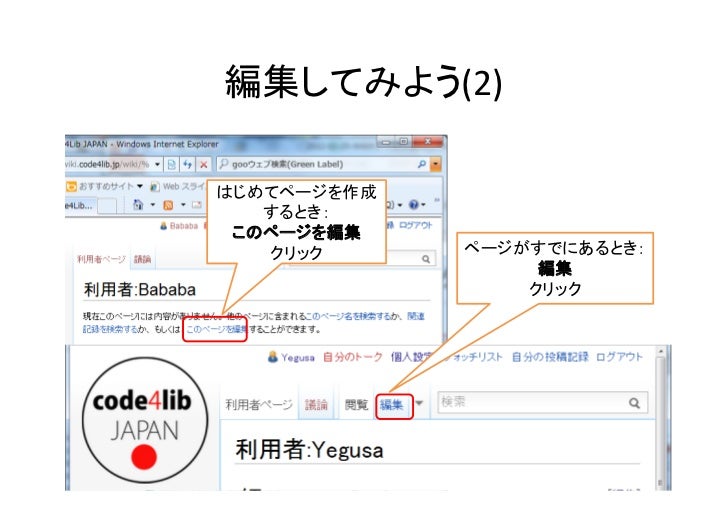Select the e4Lib... browser tab
728x515 pixels.
click(x=81, y=205)
